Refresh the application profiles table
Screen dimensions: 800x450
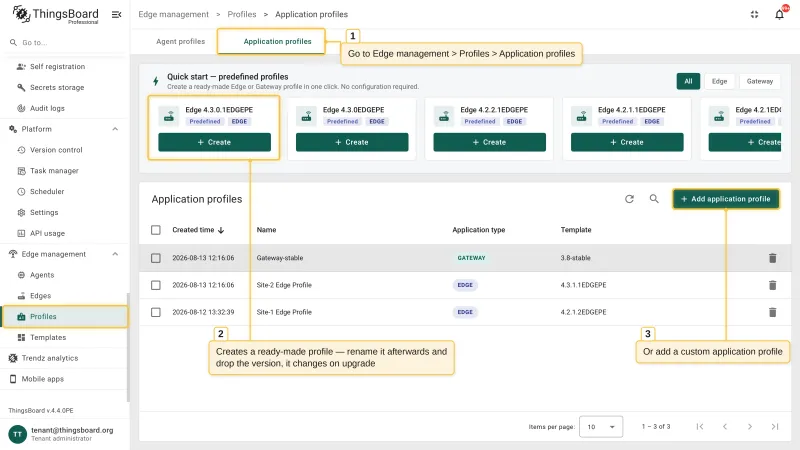click(629, 199)
